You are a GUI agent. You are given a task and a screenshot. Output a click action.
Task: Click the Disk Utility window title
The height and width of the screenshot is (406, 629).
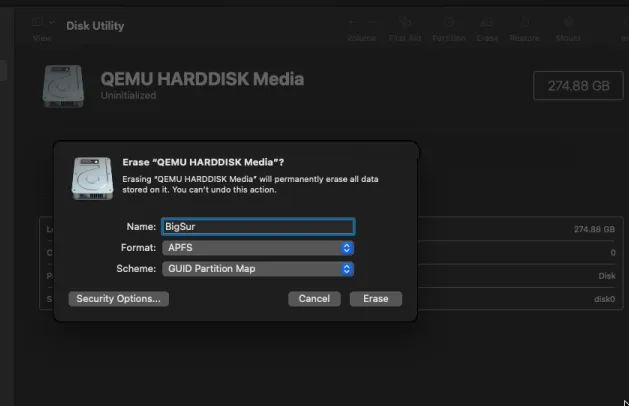(x=95, y=26)
